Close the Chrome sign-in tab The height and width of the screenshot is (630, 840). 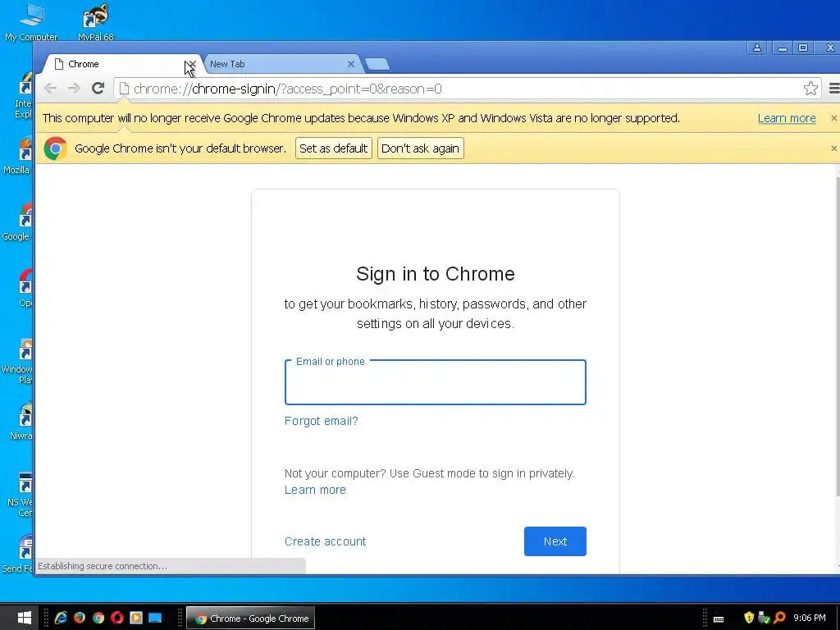click(x=192, y=64)
